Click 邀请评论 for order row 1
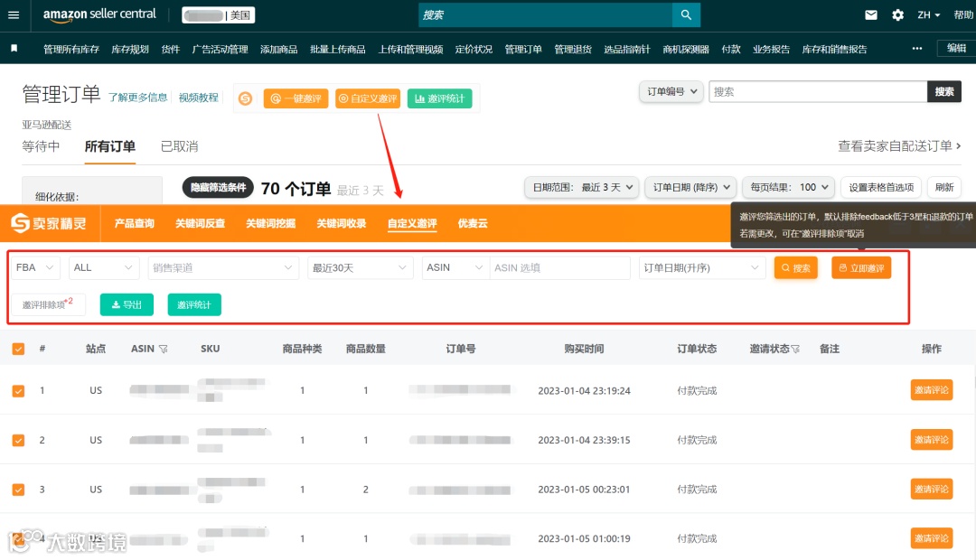The image size is (976, 560). coord(931,390)
